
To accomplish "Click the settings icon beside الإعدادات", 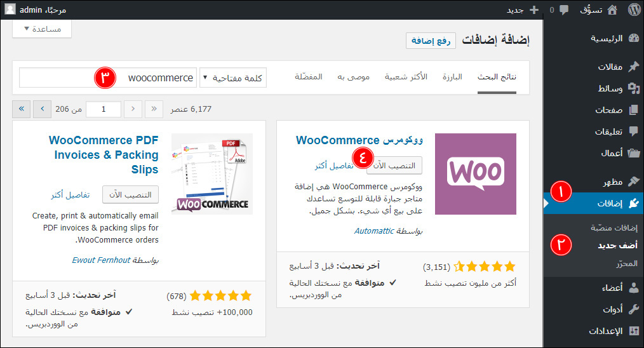I will 634,331.
